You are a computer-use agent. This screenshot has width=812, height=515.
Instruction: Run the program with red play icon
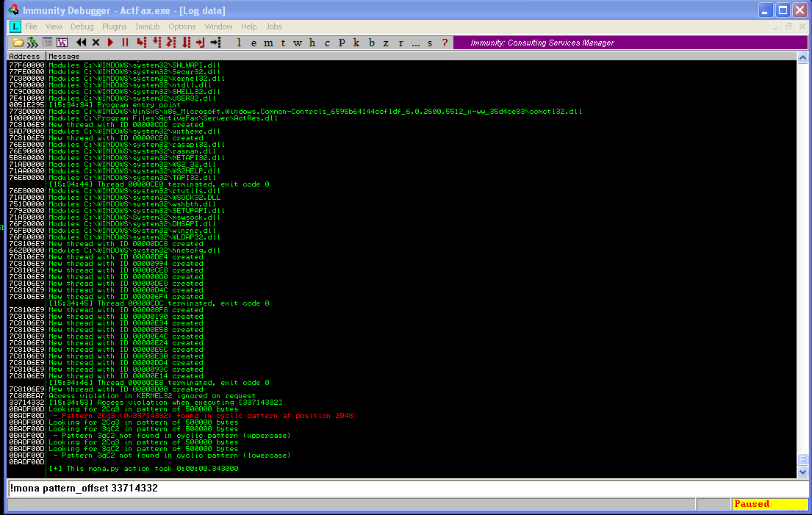click(x=110, y=43)
